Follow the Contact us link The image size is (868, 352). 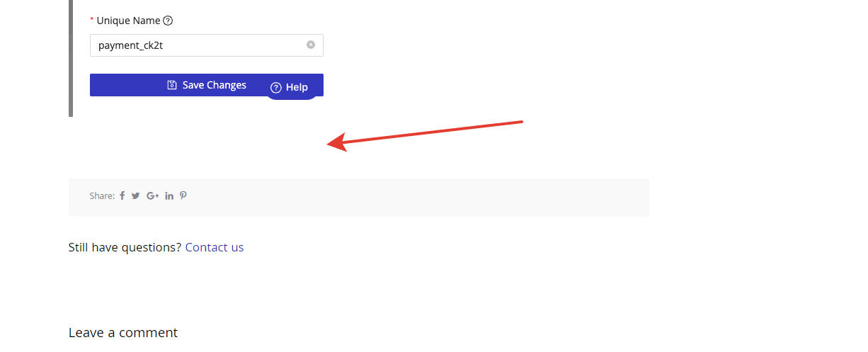tap(215, 247)
